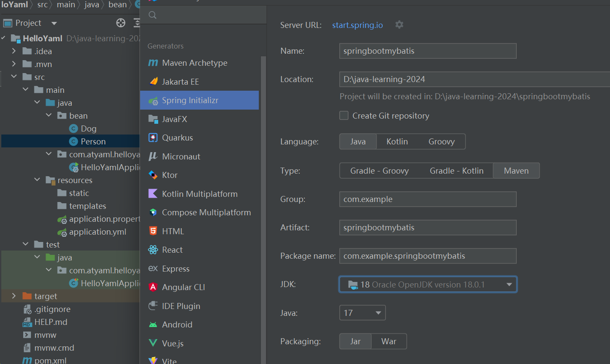The width and height of the screenshot is (610, 364).
Task: Select War packaging
Action: pyautogui.click(x=389, y=341)
